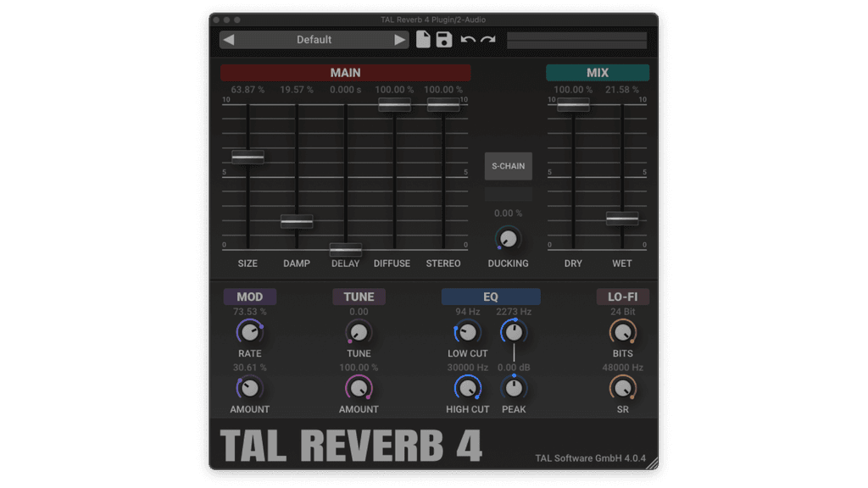The height and width of the screenshot is (488, 868).
Task: Click the 63.87 % size value
Action: tap(248, 90)
